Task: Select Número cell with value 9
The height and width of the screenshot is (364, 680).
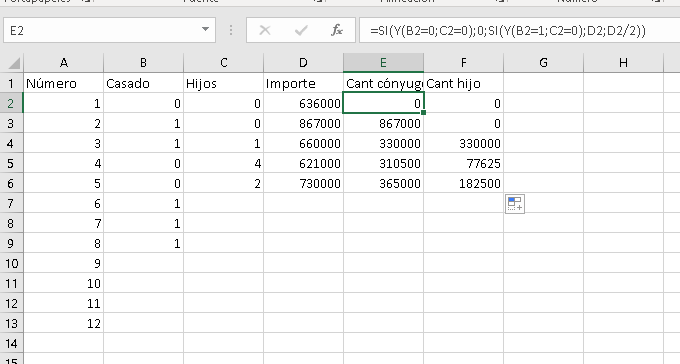Action: [64, 263]
